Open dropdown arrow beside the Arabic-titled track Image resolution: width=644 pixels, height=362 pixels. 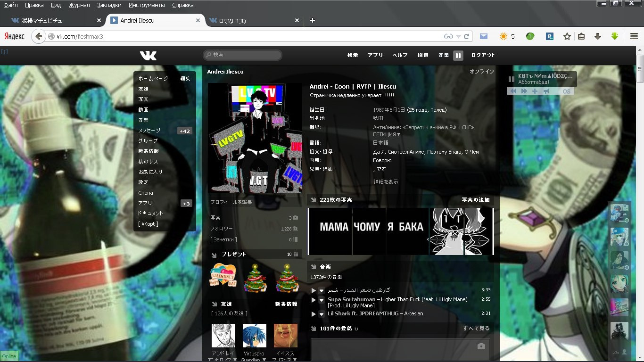[x=322, y=290]
